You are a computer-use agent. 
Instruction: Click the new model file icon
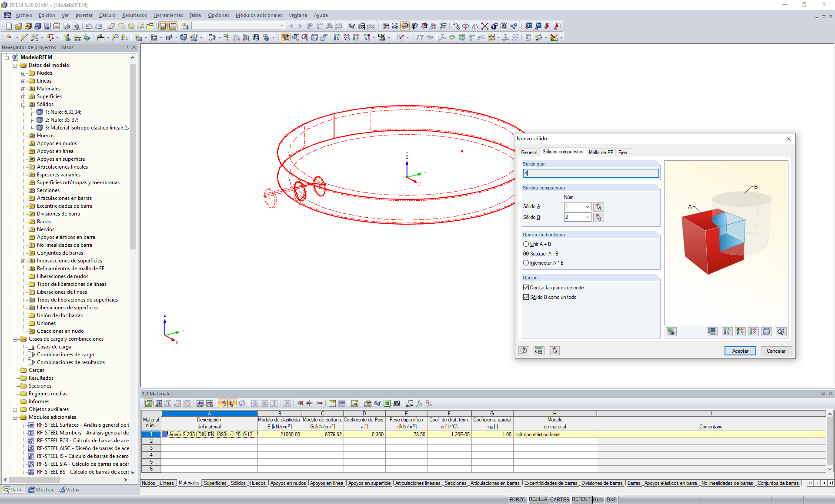pyautogui.click(x=9, y=26)
